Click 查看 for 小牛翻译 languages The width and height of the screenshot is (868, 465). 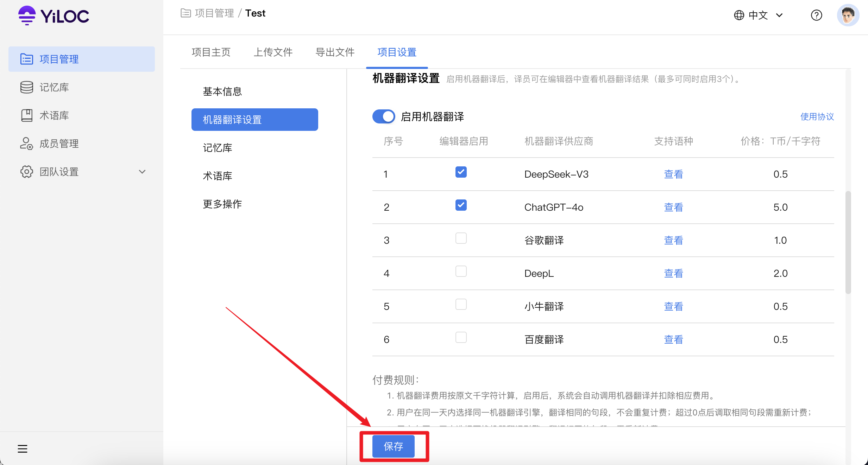click(x=673, y=306)
